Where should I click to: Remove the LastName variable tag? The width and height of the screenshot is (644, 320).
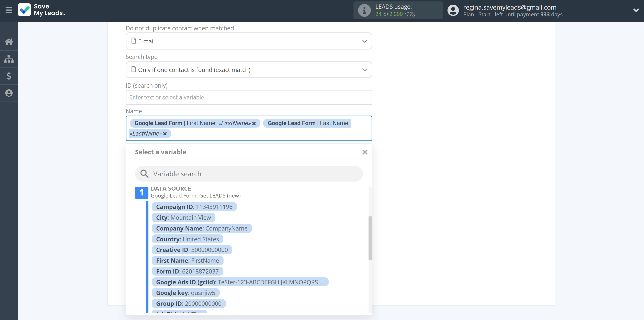pyautogui.click(x=165, y=134)
